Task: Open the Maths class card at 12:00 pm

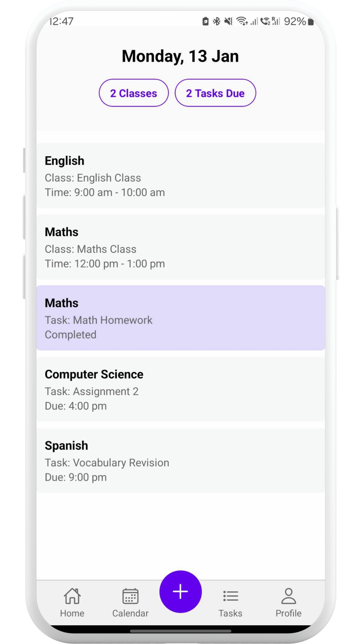Action: tap(181, 247)
